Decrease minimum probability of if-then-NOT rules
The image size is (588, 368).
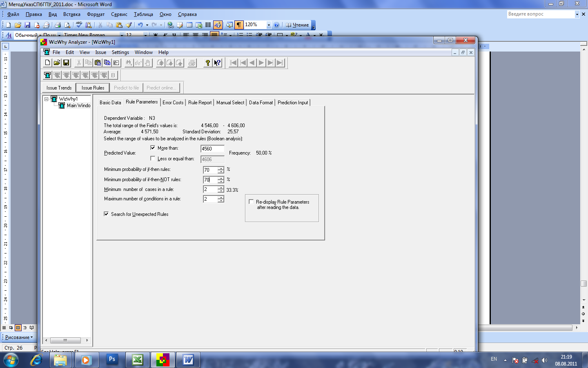[221, 182]
